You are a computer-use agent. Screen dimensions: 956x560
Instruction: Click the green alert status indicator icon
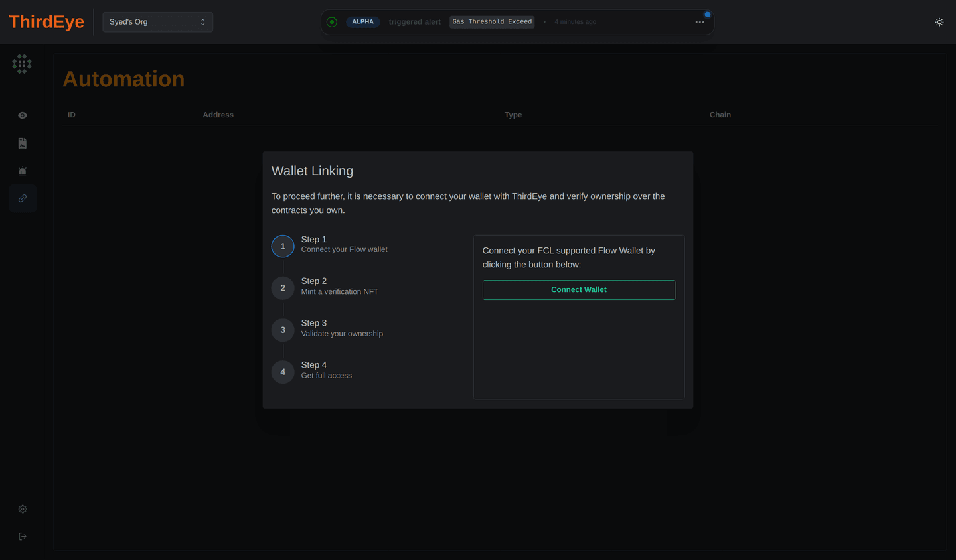332,22
